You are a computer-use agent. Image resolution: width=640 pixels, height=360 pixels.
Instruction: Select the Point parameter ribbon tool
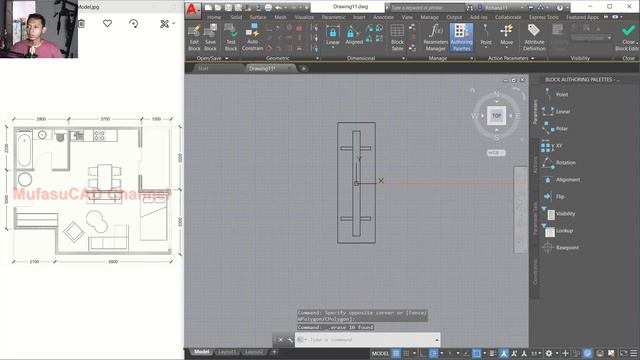(x=486, y=36)
